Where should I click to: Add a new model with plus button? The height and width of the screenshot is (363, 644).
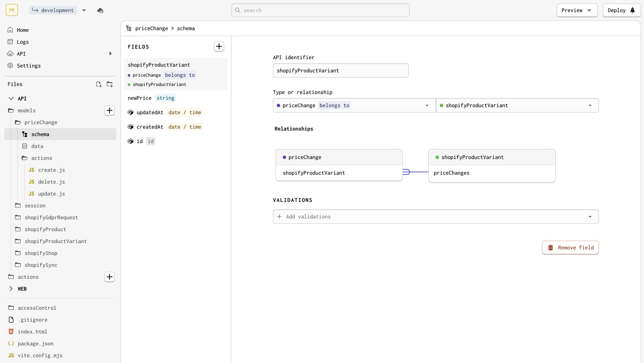tap(109, 111)
